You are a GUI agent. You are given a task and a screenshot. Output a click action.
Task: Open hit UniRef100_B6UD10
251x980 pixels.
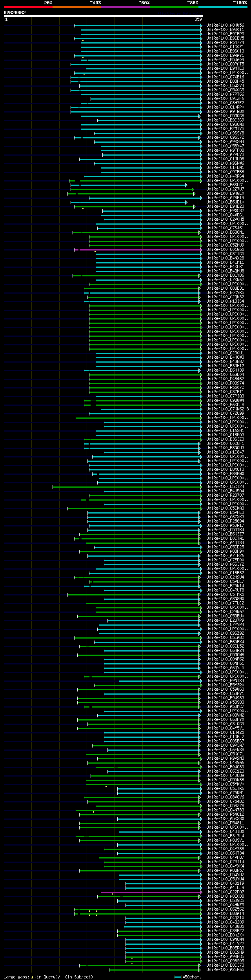(x=225, y=202)
